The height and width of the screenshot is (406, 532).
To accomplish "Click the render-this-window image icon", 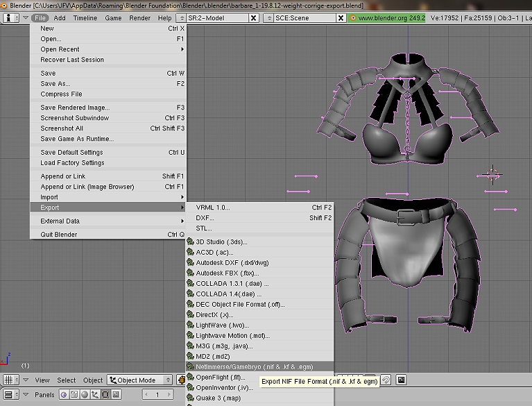I will (401, 380).
